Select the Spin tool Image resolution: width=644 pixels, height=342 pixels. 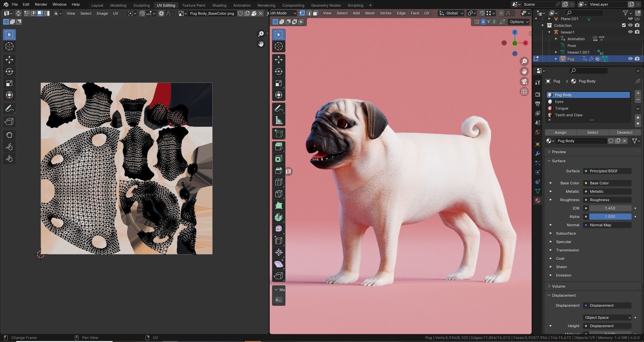click(279, 217)
